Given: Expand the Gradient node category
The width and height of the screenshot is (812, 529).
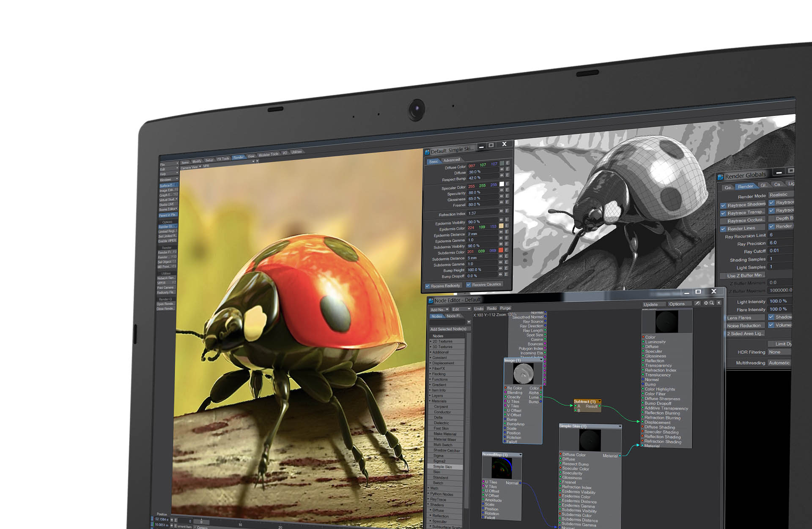Looking at the screenshot, I should (431, 385).
